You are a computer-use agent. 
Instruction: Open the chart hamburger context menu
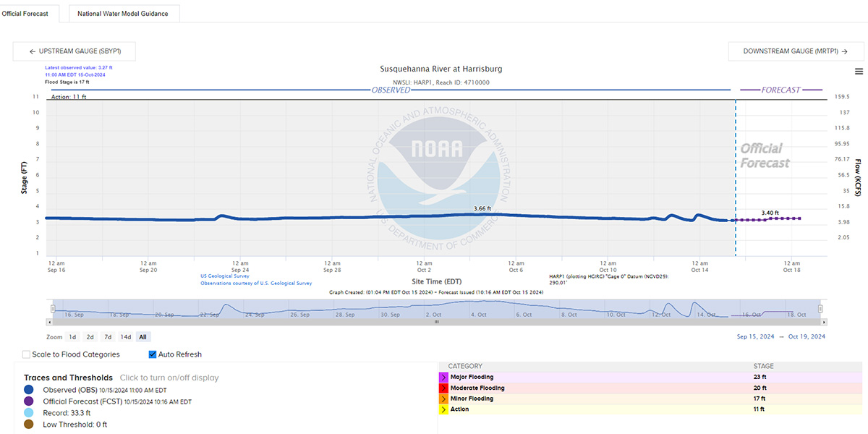point(859,71)
